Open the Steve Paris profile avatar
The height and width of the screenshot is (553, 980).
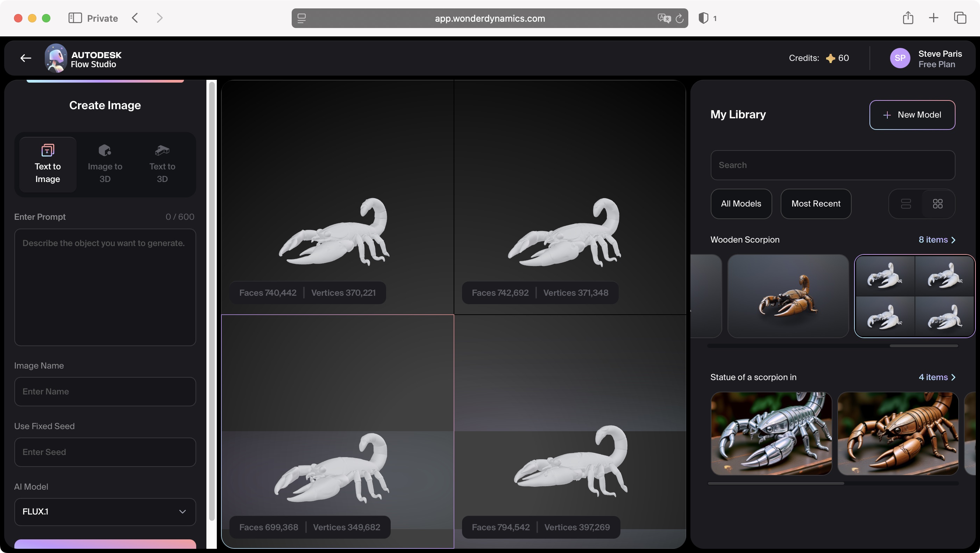click(x=900, y=58)
